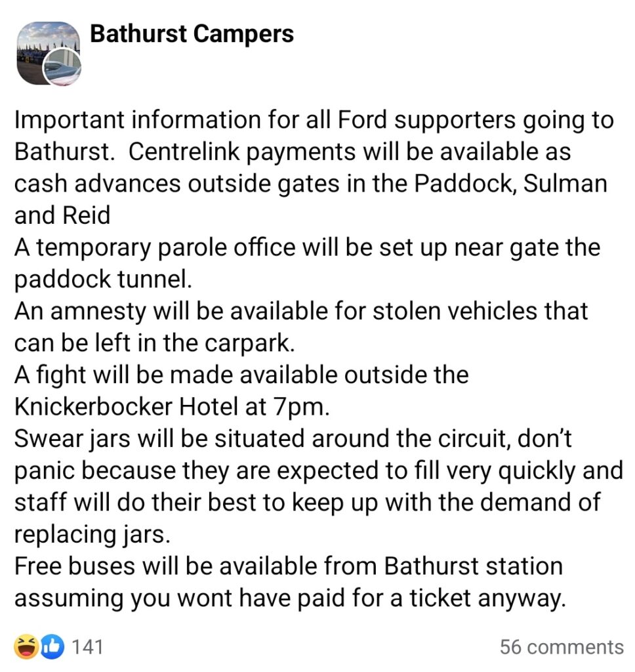This screenshot has width=635, height=672.
Task: Open the Bathurst Campers profile picture
Action: [49, 54]
